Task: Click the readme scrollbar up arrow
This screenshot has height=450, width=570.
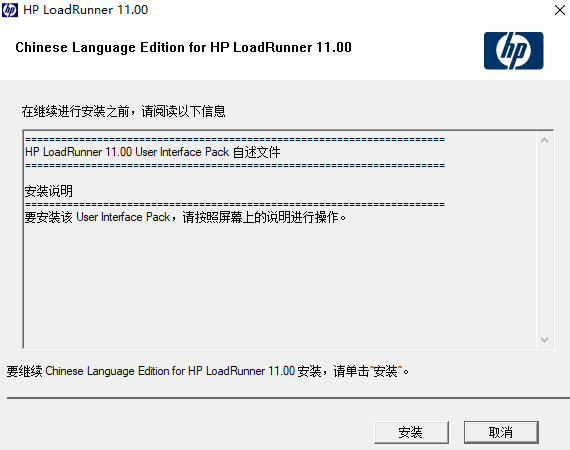Action: pos(544,140)
